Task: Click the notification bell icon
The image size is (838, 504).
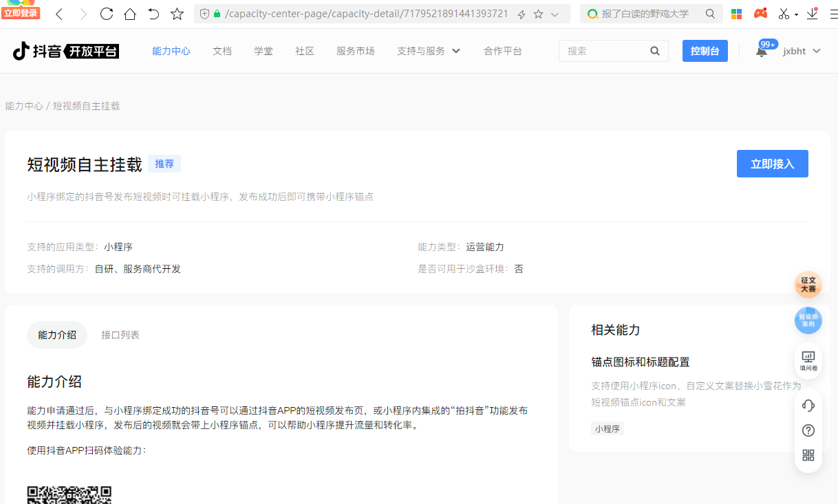Action: [762, 52]
